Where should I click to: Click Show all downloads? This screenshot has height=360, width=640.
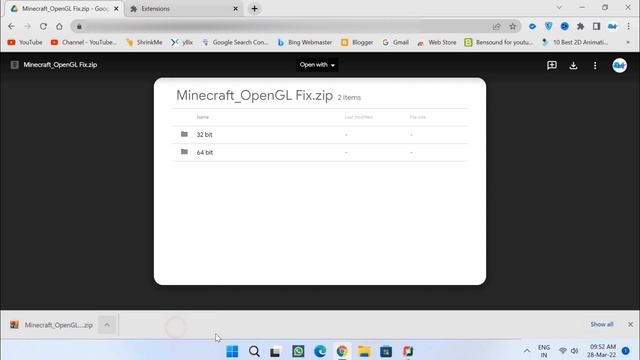pos(602,324)
